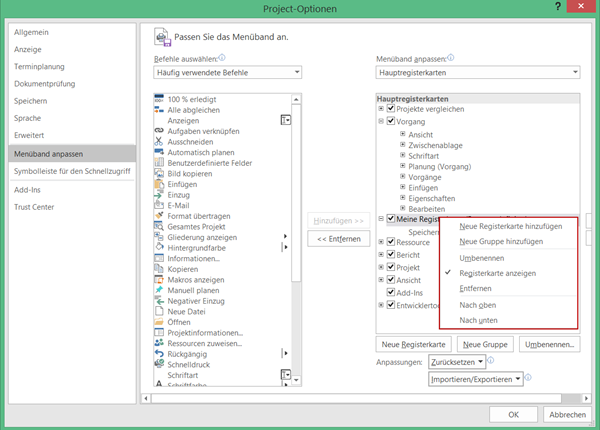Viewport: 600px width, 430px height.
Task: Click the 'Neue Gruppe' button
Action: click(485, 344)
